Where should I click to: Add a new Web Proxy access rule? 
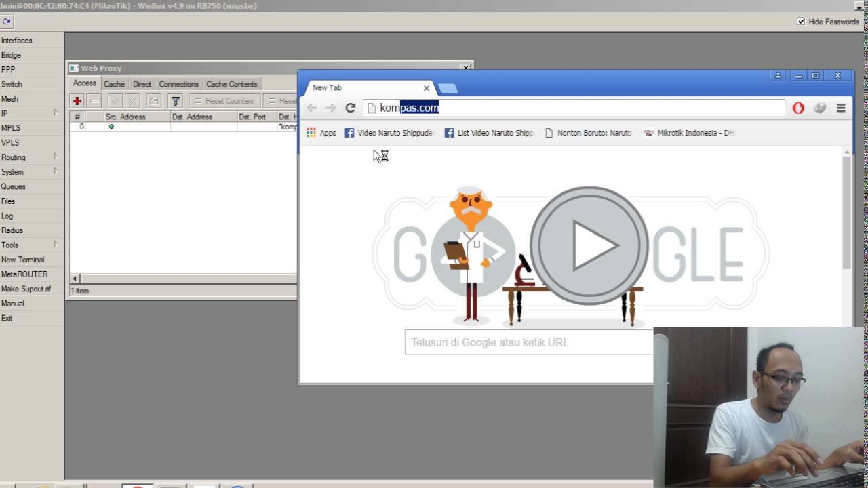tap(77, 101)
